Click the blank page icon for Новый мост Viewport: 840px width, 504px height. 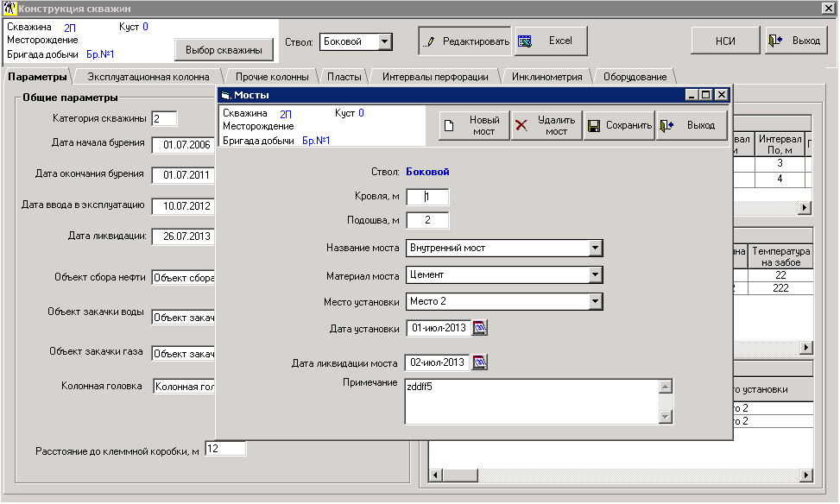pos(449,125)
